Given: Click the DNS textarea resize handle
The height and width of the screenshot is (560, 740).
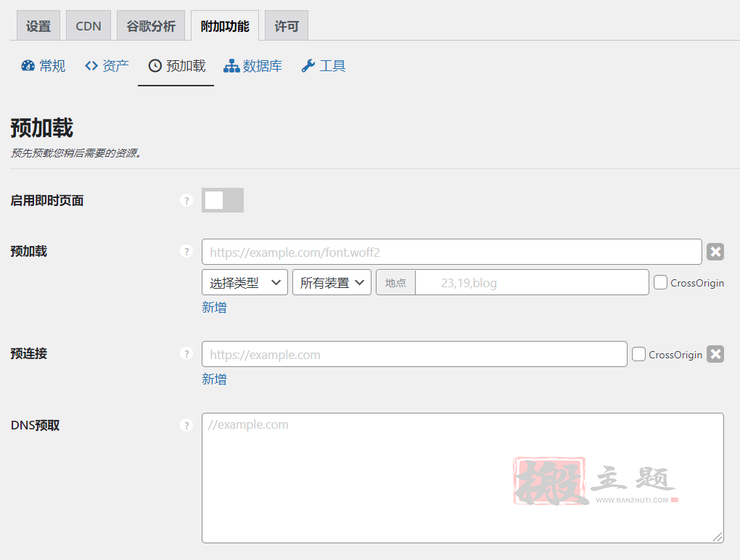Looking at the screenshot, I should 718,537.
